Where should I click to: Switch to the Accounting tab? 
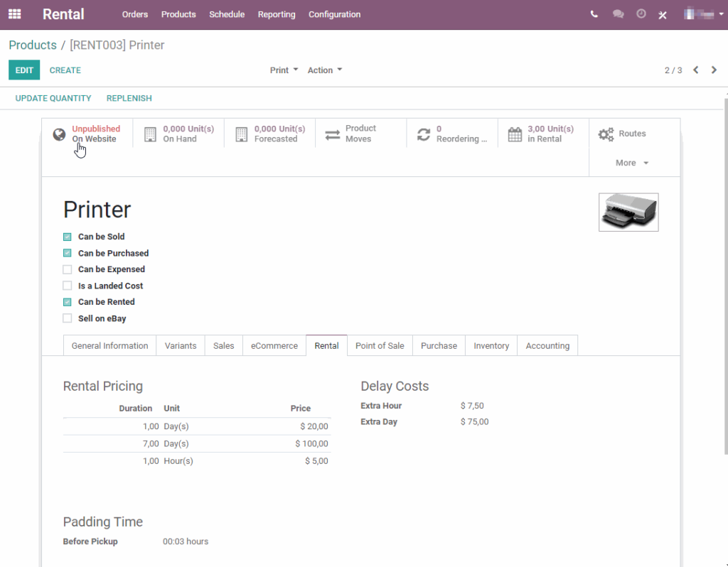tap(547, 345)
